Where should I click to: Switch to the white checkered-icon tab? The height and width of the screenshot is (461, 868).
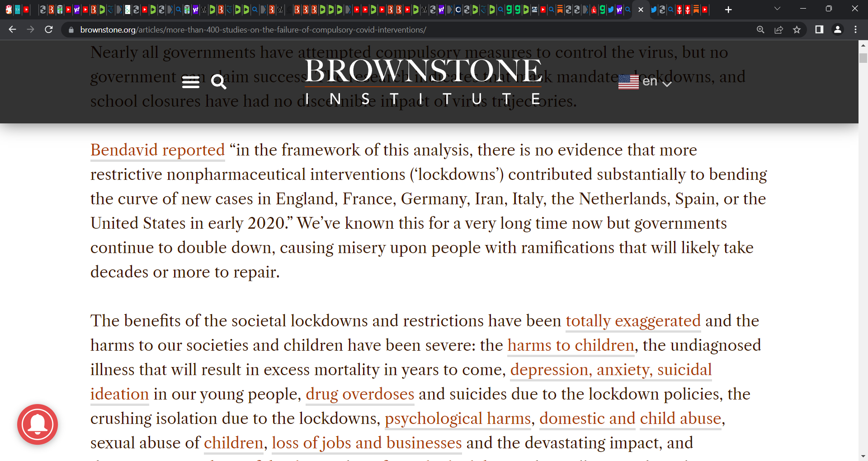point(127,9)
